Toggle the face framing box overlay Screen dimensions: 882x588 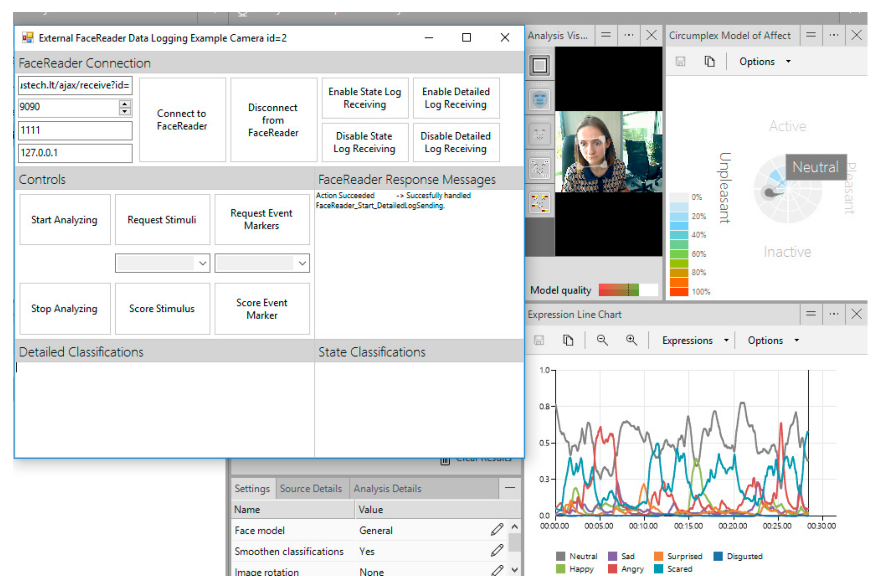pos(539,66)
